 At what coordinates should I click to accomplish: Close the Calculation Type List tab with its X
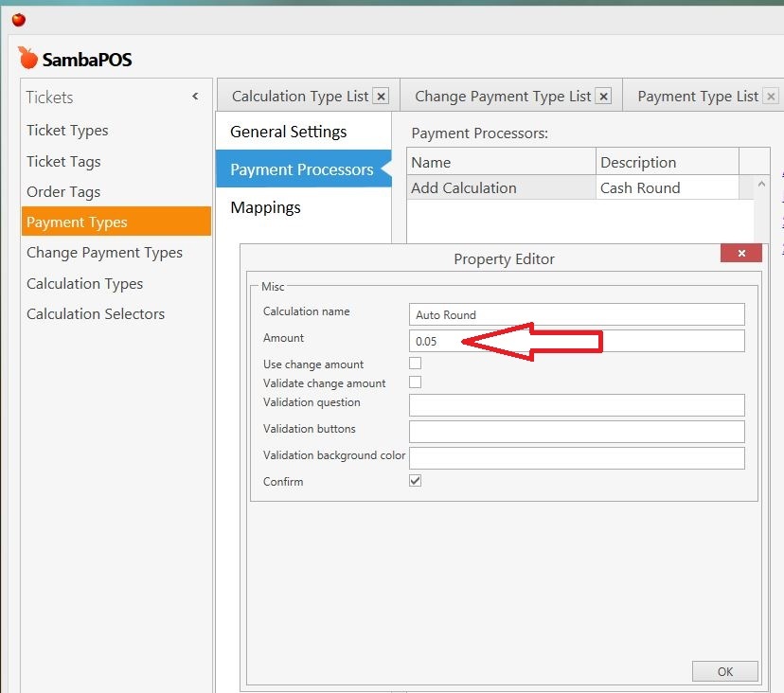pos(381,96)
